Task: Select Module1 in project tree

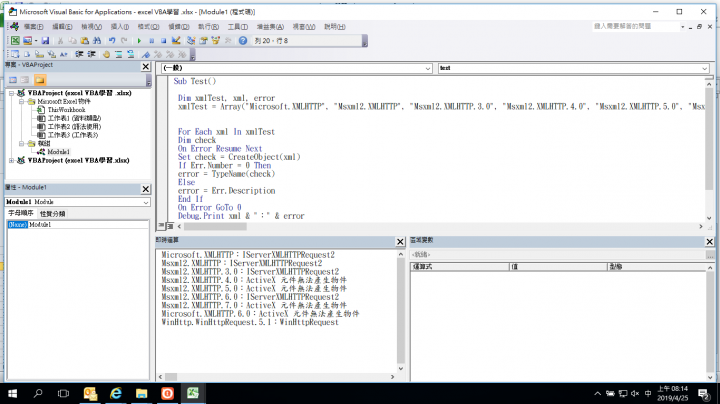Action: coord(58,152)
